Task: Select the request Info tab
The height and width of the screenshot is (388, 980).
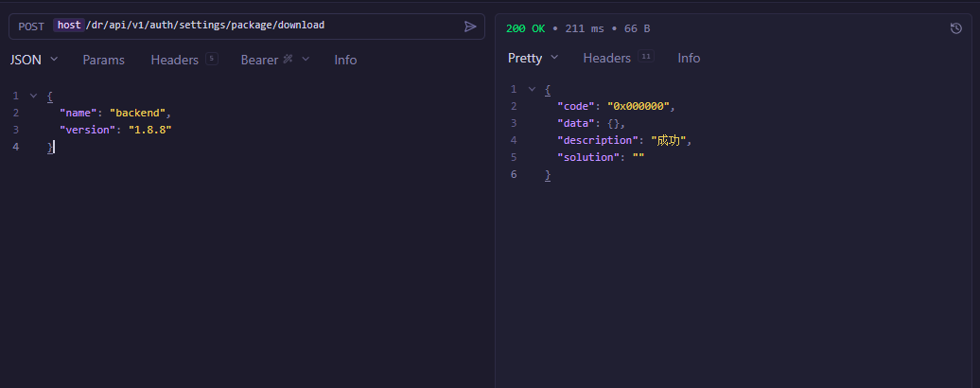Action: pyautogui.click(x=345, y=60)
